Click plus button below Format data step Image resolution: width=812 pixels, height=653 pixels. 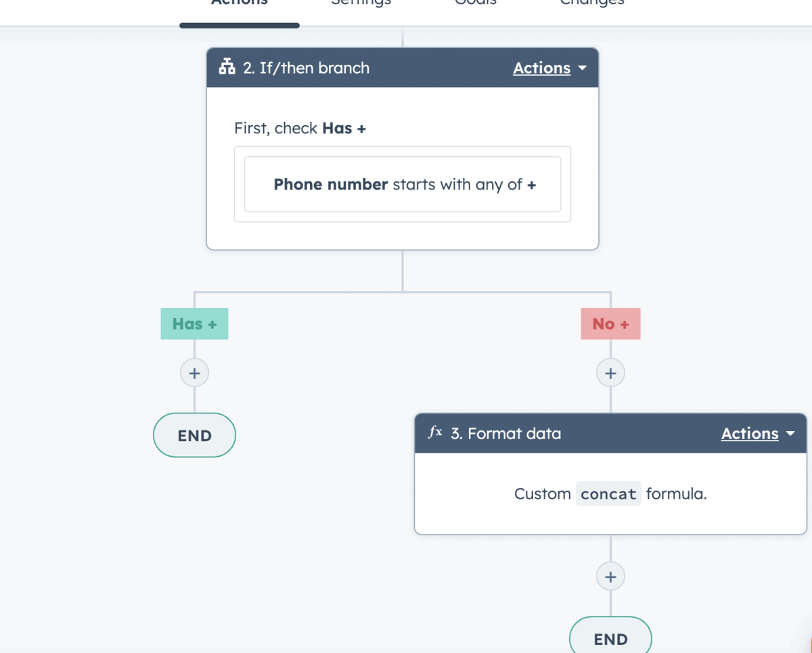(610, 577)
